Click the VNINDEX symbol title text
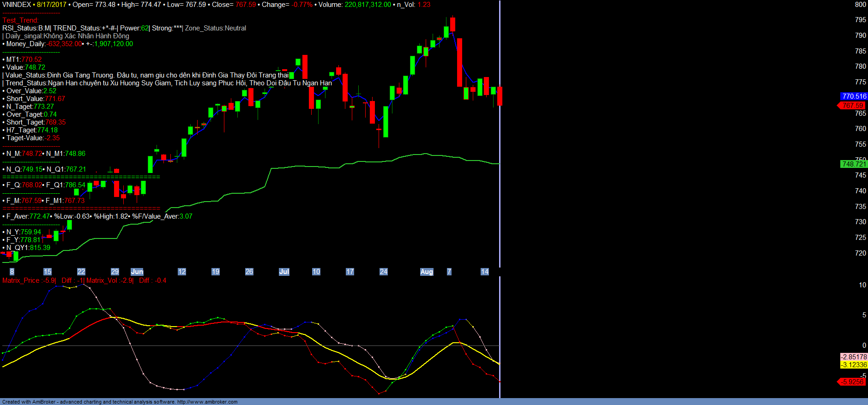Image resolution: width=868 pixels, height=405 pixels. pyautogui.click(x=17, y=5)
